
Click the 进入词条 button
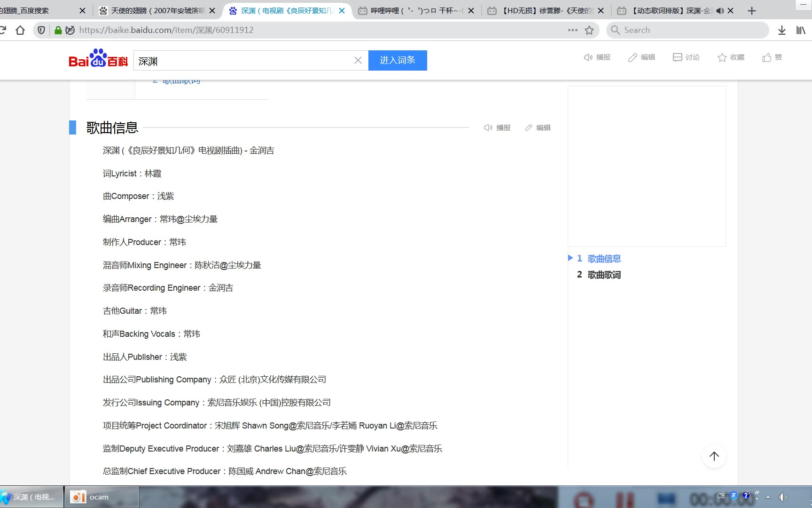point(398,60)
